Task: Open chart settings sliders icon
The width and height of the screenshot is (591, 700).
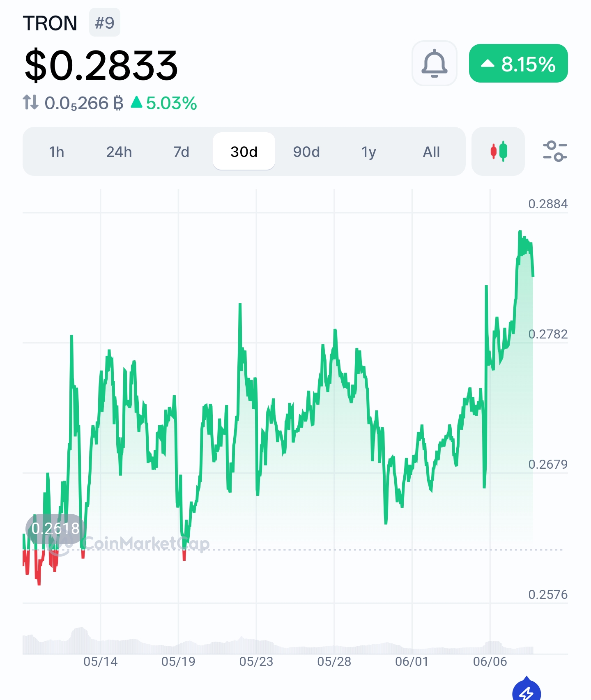Action: 555,151
